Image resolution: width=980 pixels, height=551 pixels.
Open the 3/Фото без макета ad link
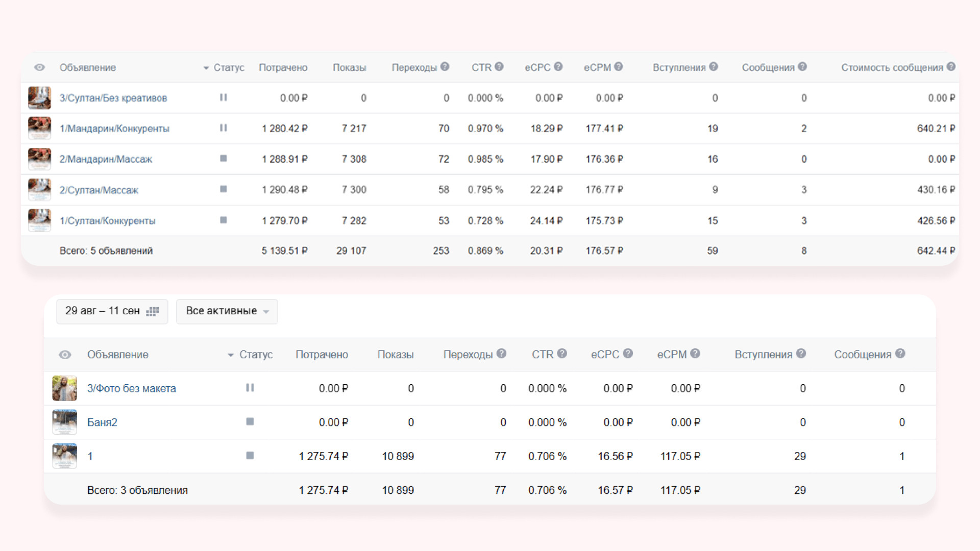pyautogui.click(x=131, y=388)
